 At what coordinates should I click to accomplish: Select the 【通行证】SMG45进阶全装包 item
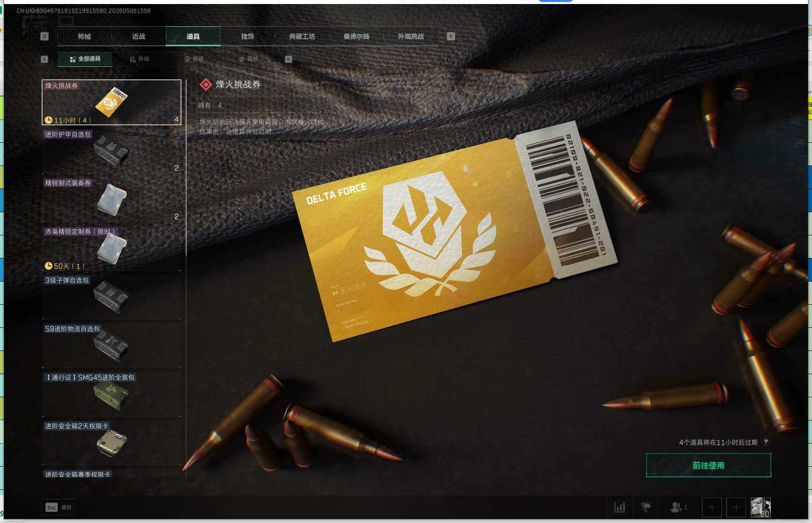click(112, 394)
